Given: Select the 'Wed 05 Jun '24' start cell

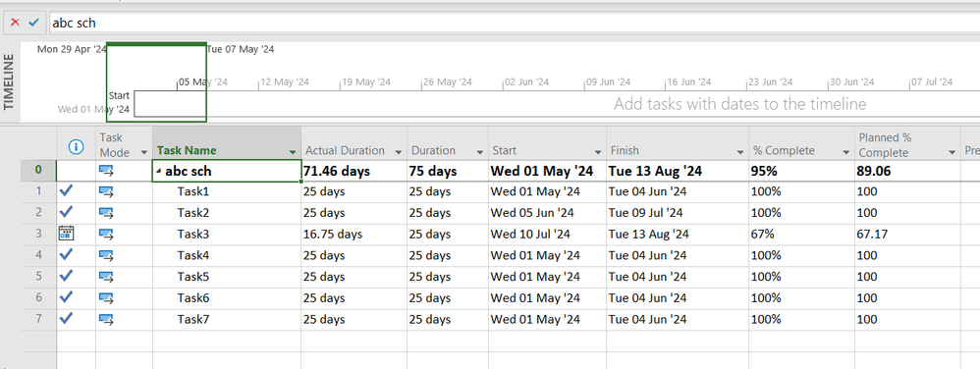Looking at the screenshot, I should [547, 213].
